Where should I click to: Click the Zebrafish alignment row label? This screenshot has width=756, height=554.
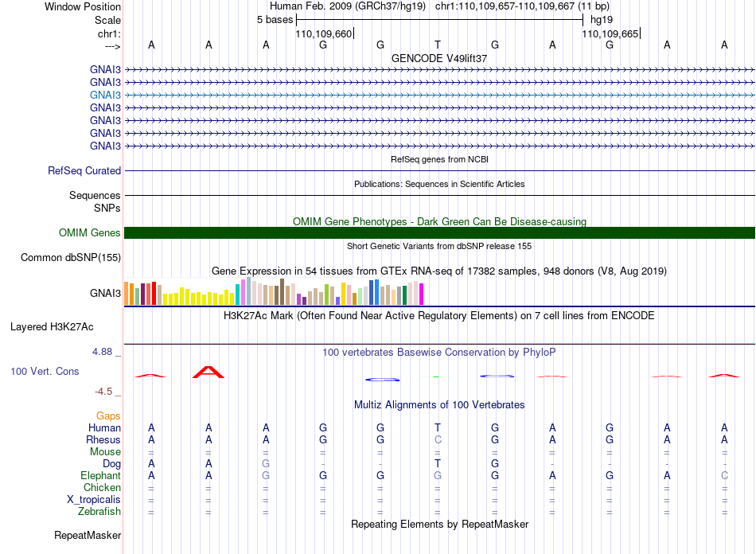[x=99, y=511]
